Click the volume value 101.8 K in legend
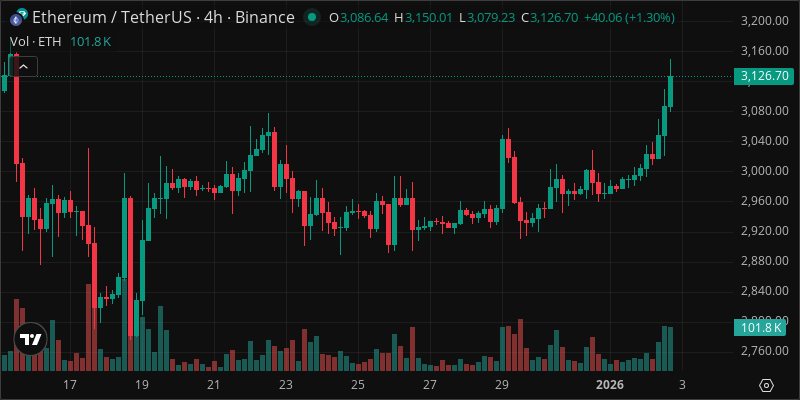Screen dimensions: 800x400 (x=90, y=41)
